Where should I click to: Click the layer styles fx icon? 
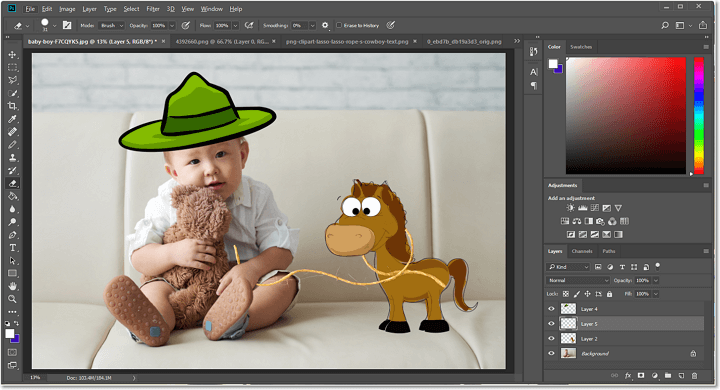[628, 376]
